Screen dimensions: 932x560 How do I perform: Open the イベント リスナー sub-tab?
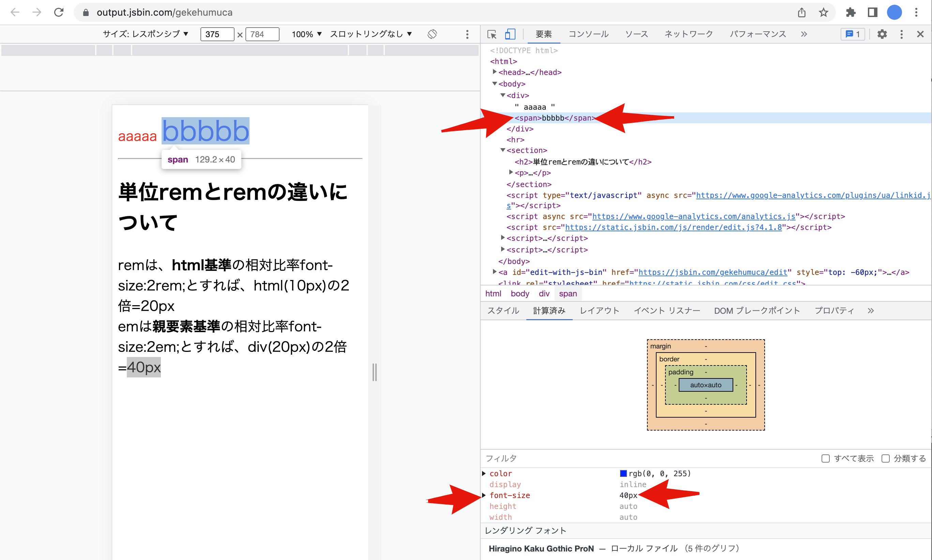(667, 311)
